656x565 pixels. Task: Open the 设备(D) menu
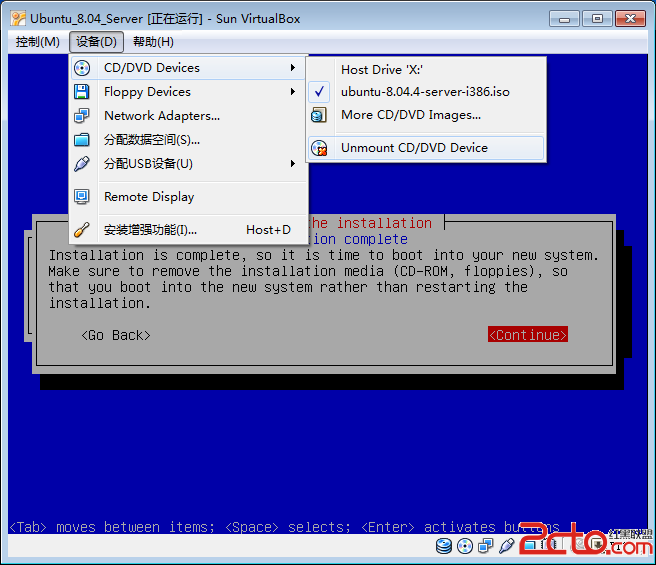(97, 42)
